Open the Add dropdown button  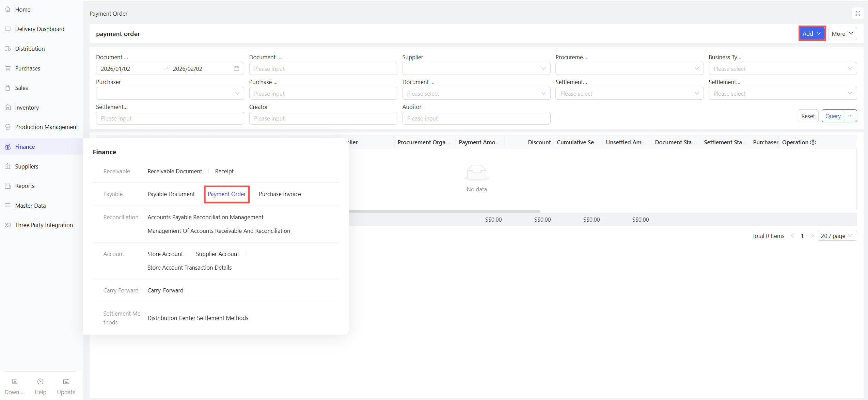[812, 33]
